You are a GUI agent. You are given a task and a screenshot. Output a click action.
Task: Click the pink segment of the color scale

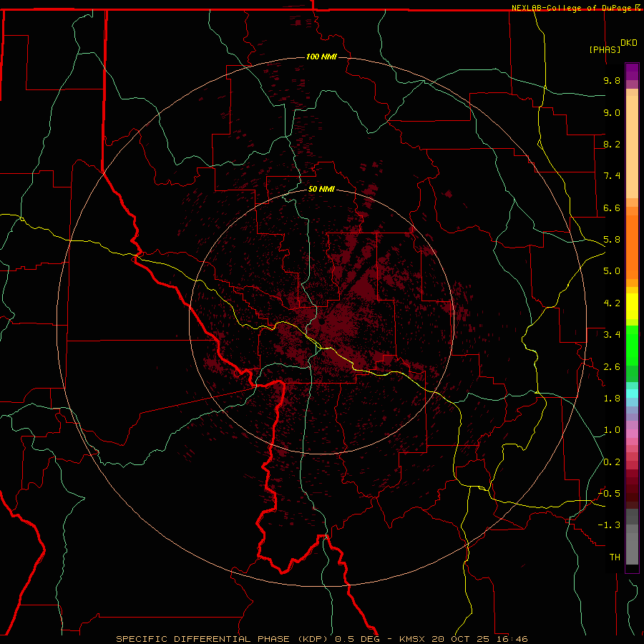coord(632,434)
